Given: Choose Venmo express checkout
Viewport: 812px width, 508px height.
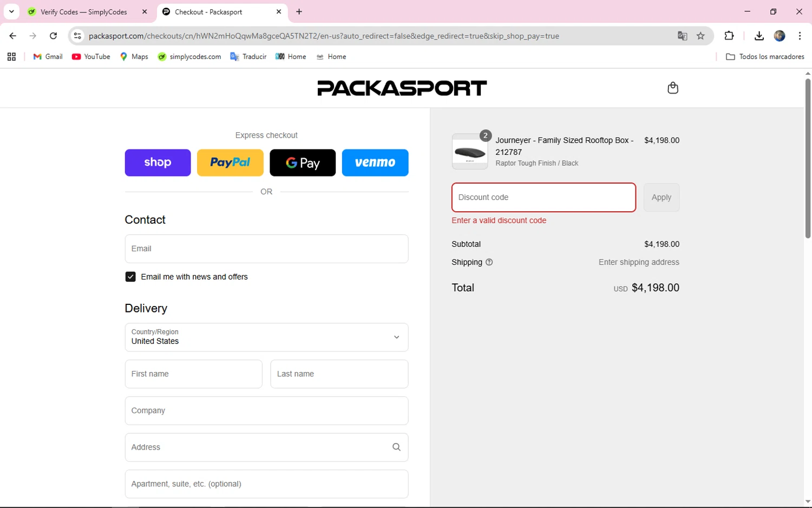Looking at the screenshot, I should click(x=375, y=162).
